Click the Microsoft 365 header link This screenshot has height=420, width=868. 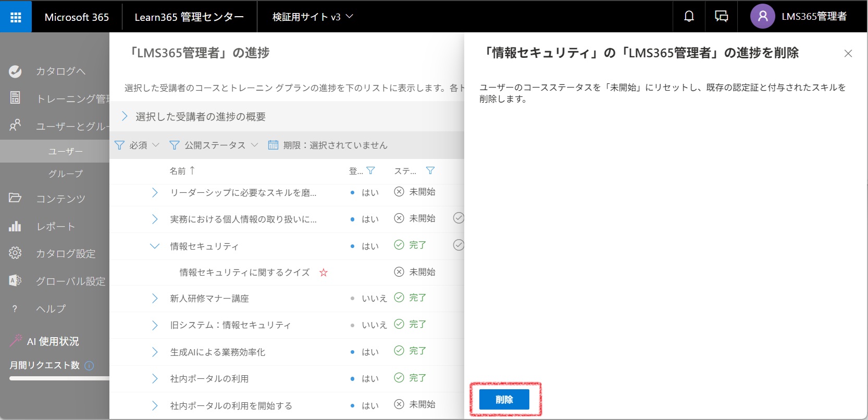point(77,17)
